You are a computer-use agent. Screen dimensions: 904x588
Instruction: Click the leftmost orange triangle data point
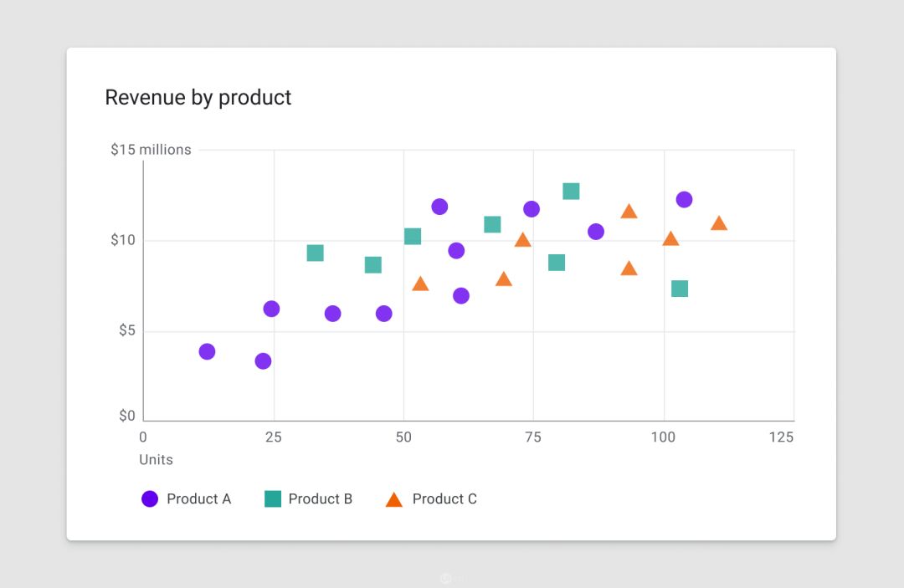pyautogui.click(x=420, y=284)
